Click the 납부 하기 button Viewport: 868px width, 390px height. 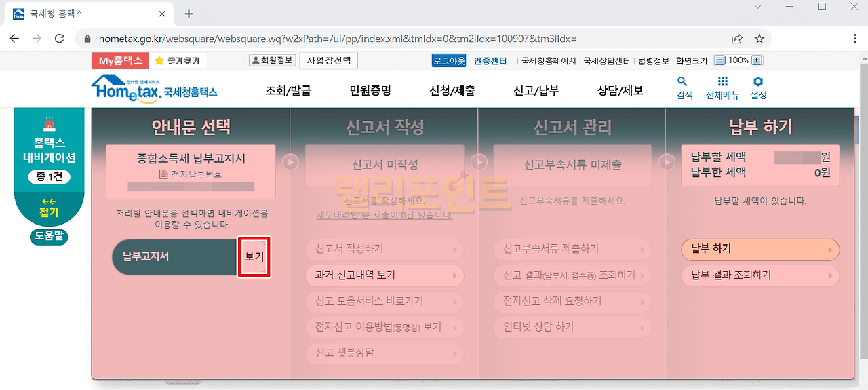pos(759,249)
